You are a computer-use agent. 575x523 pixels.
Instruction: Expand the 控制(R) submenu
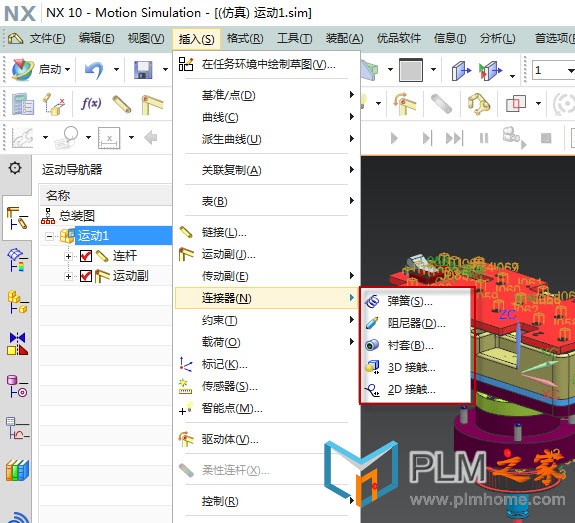[x=267, y=501]
